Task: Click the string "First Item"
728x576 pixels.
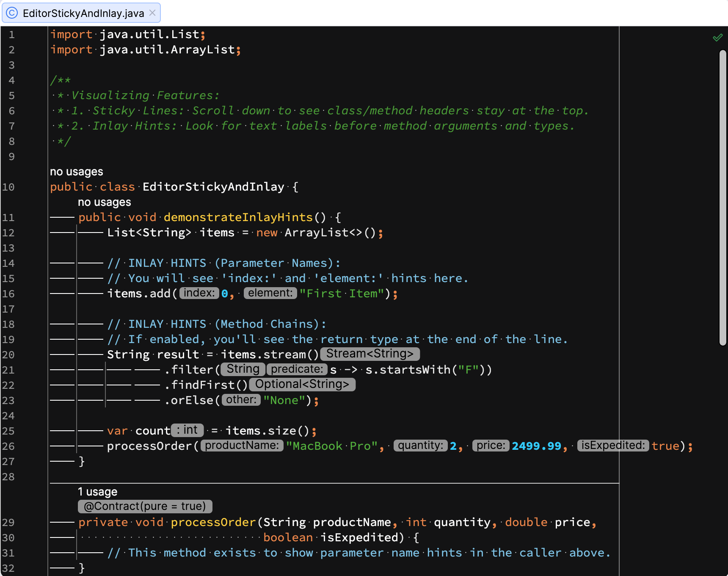Action: (x=342, y=294)
